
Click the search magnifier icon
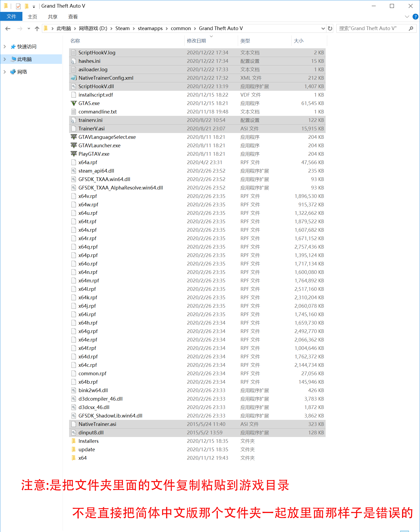tap(411, 28)
